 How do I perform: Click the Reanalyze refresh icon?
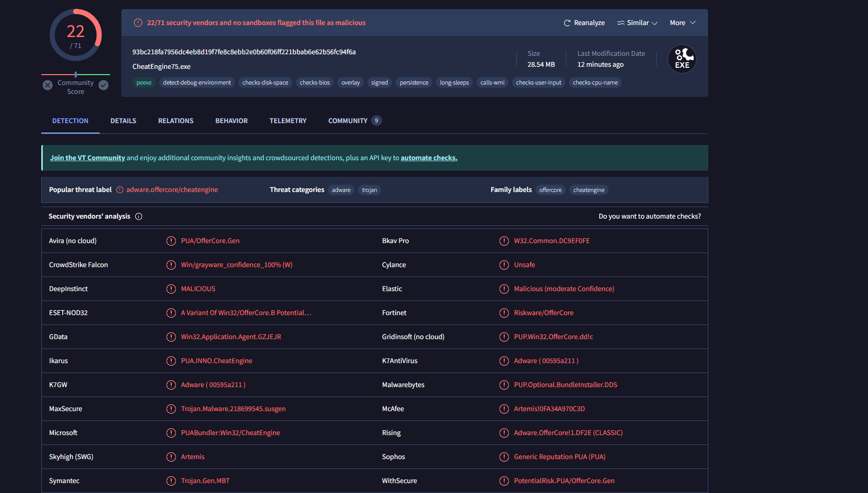pyautogui.click(x=567, y=23)
